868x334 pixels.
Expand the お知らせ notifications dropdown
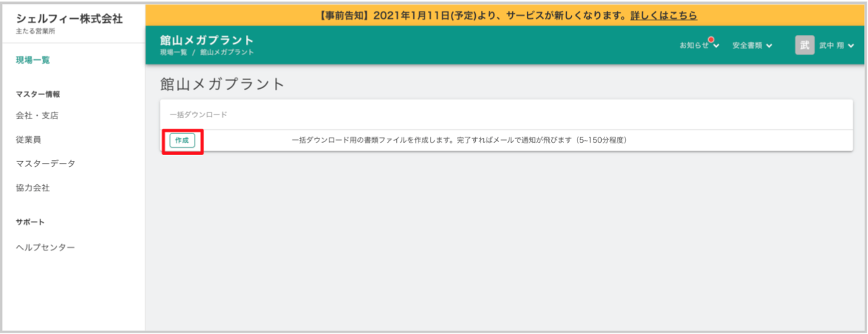tap(699, 45)
